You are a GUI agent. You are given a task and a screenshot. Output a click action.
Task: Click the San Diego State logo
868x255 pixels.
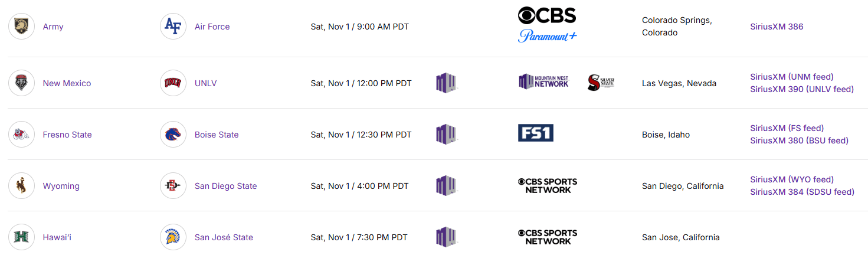173,186
